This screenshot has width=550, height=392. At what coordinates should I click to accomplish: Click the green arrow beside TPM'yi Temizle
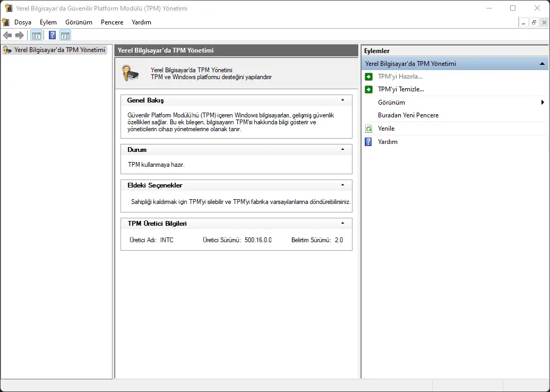click(368, 89)
